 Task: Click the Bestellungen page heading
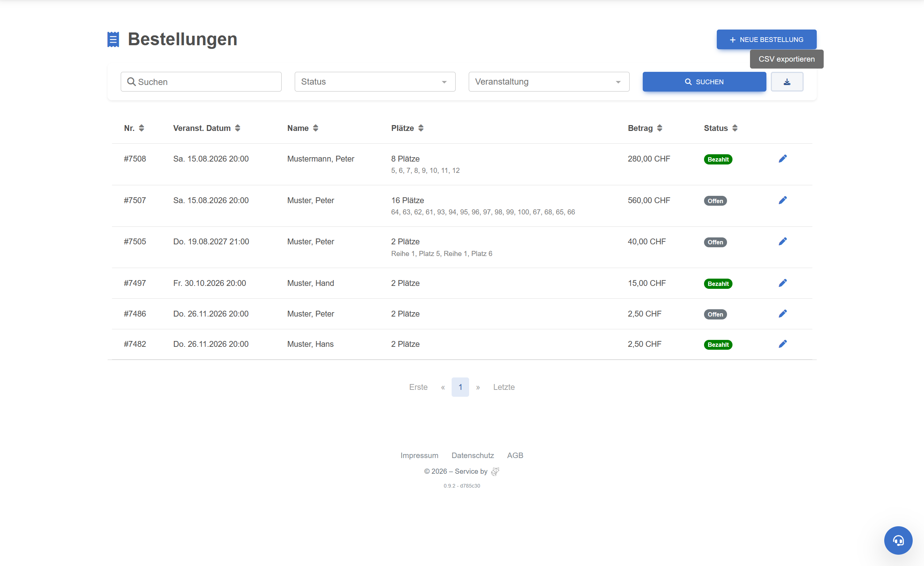click(x=182, y=39)
